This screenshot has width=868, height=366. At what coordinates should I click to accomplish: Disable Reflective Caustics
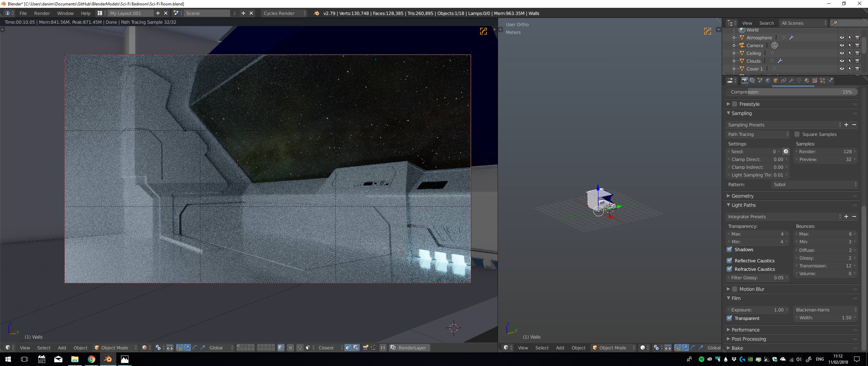730,261
